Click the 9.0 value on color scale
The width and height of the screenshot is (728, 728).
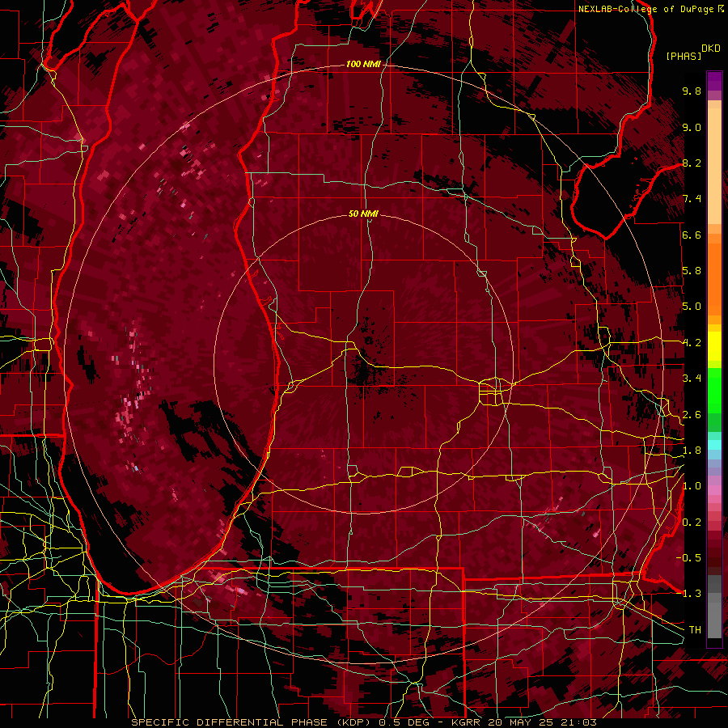(x=692, y=127)
